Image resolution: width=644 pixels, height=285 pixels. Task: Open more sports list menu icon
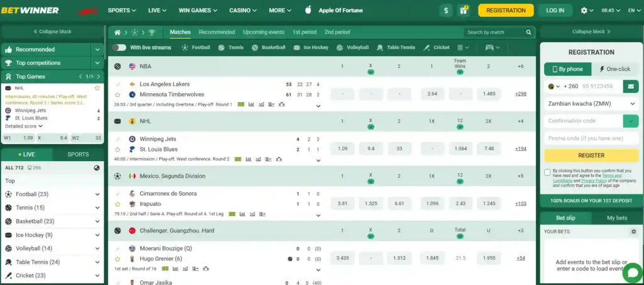[463, 48]
